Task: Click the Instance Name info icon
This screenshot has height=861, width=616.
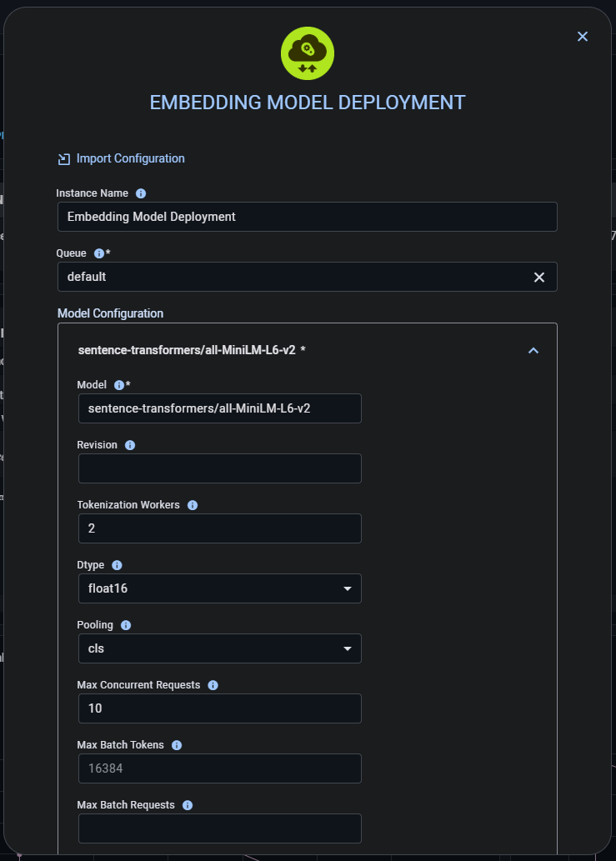Action: [140, 193]
